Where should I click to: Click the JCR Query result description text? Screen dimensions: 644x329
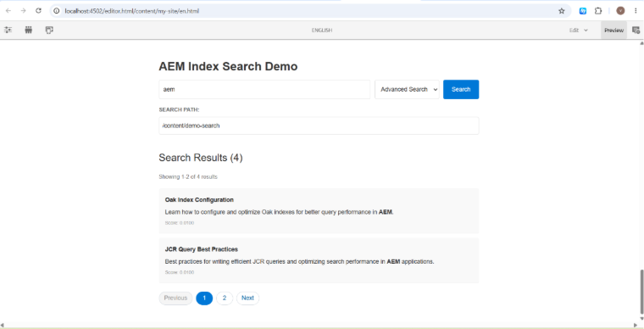click(299, 262)
